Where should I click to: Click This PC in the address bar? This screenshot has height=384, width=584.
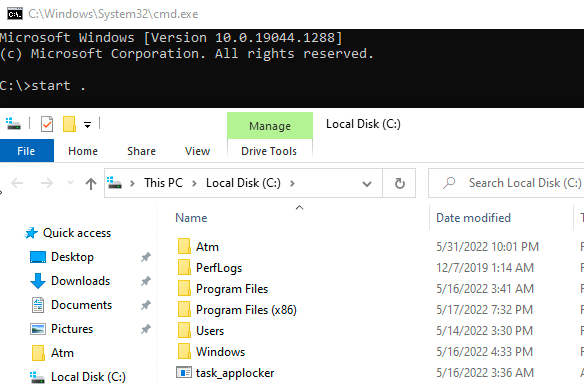[x=164, y=183]
